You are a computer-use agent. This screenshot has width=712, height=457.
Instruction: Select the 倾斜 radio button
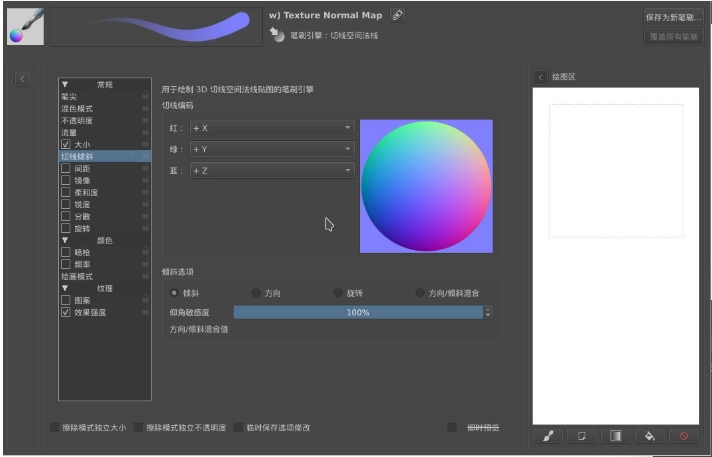(174, 293)
